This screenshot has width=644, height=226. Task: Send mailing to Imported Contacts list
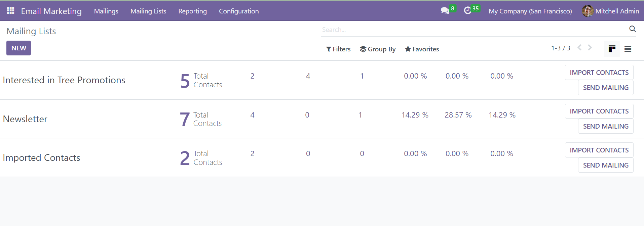point(605,165)
